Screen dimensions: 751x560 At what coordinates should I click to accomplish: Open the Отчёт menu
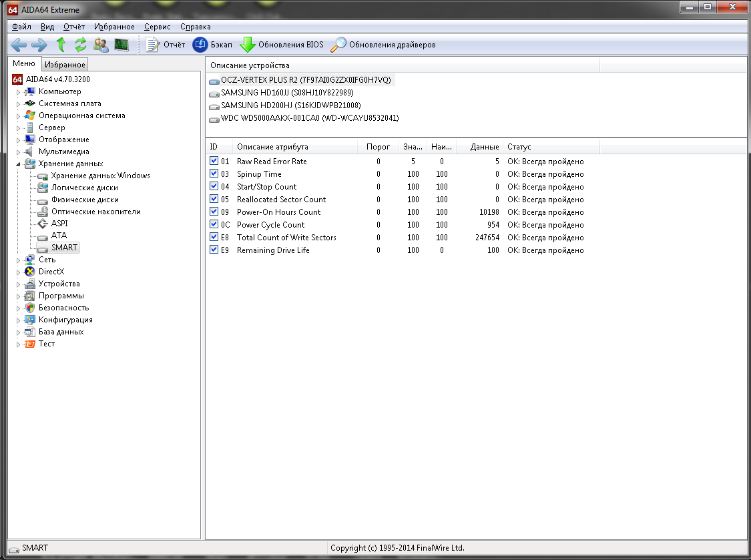click(x=73, y=27)
